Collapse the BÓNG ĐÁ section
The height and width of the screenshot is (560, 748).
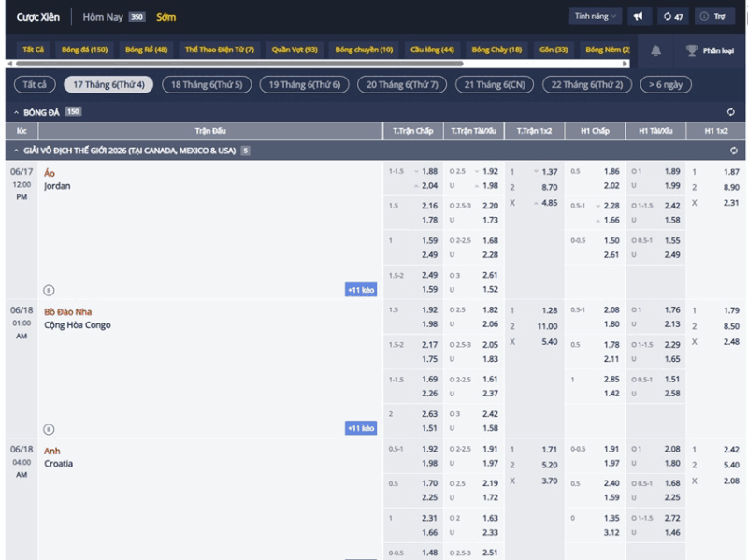(x=16, y=112)
